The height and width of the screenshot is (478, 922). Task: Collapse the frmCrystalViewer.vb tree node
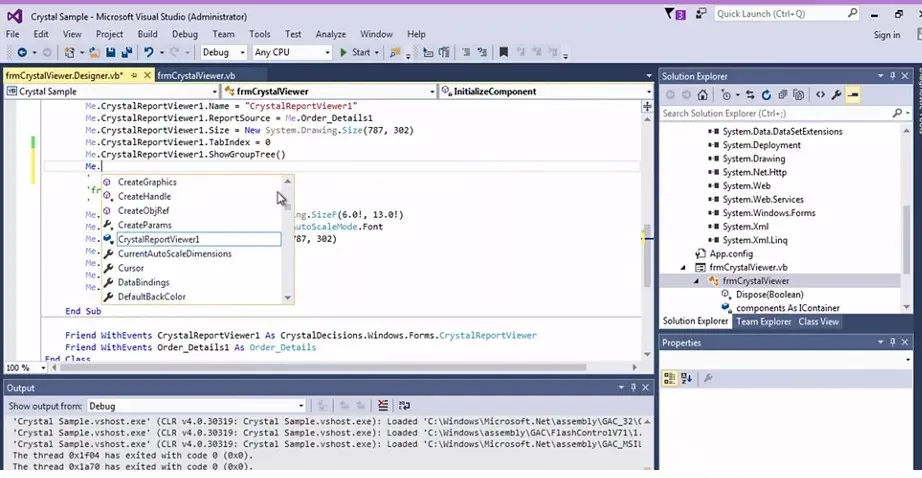pyautogui.click(x=684, y=268)
